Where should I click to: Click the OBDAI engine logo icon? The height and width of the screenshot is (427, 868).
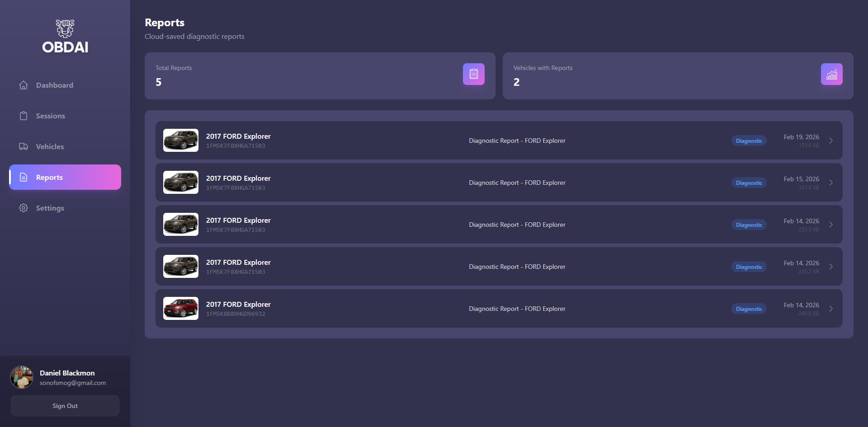(65, 28)
